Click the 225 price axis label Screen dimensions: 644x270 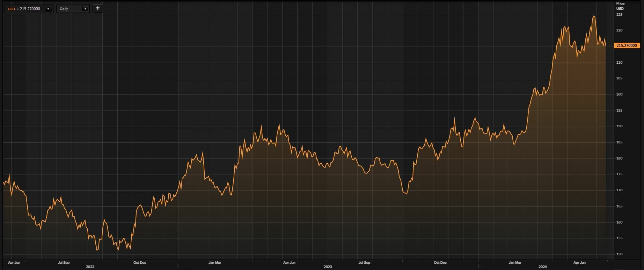point(619,15)
